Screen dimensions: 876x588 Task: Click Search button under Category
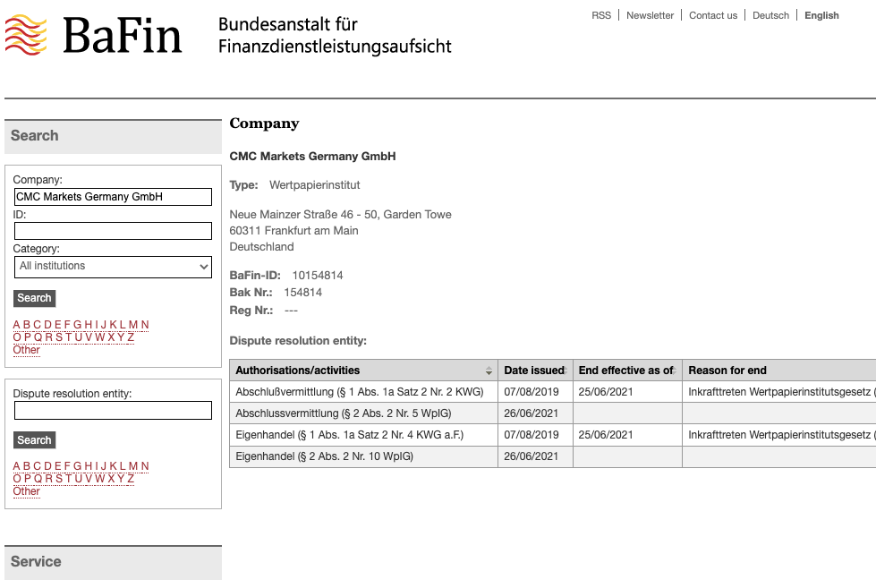(x=34, y=298)
